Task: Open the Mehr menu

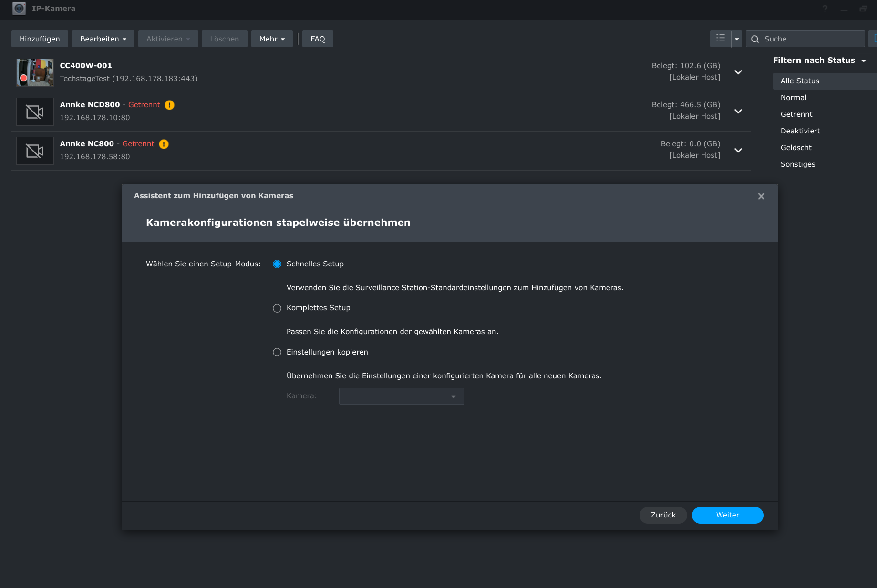Action: click(x=272, y=39)
